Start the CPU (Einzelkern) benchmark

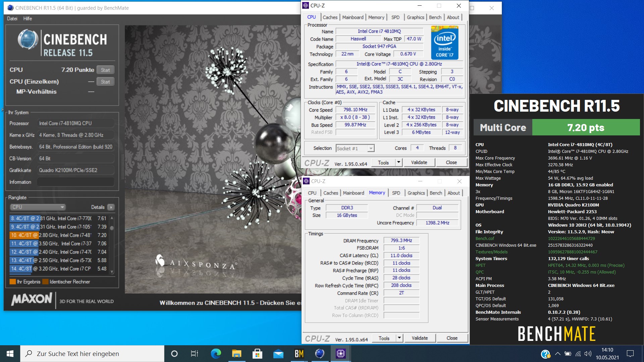105,81
